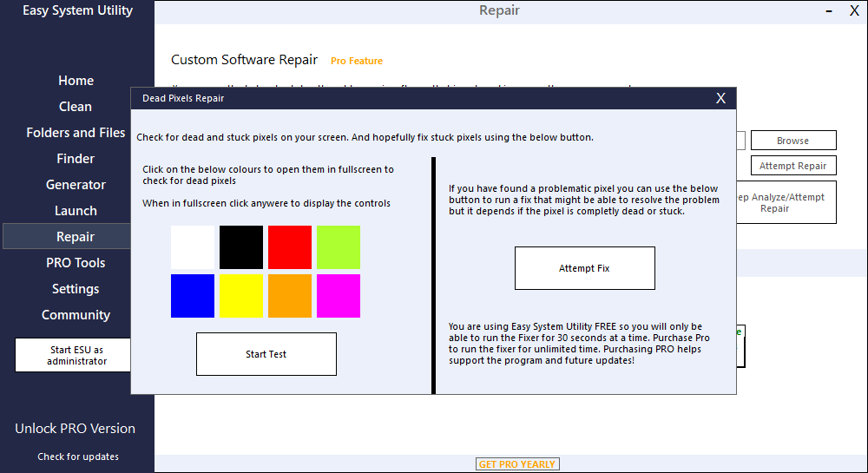Click Start ESU as administrator button
This screenshot has width=868, height=473.
tap(76, 356)
